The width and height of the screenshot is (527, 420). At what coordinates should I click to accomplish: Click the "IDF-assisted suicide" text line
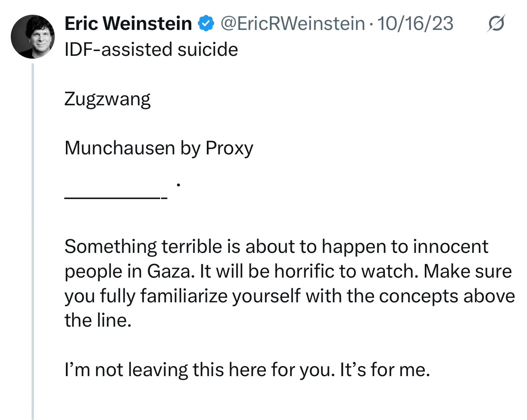(x=151, y=49)
